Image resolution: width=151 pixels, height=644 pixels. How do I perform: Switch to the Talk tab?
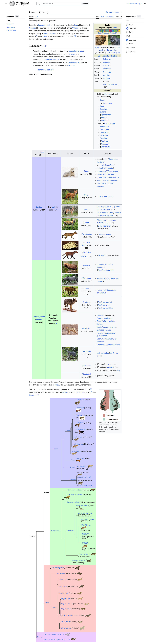[x=36, y=16]
